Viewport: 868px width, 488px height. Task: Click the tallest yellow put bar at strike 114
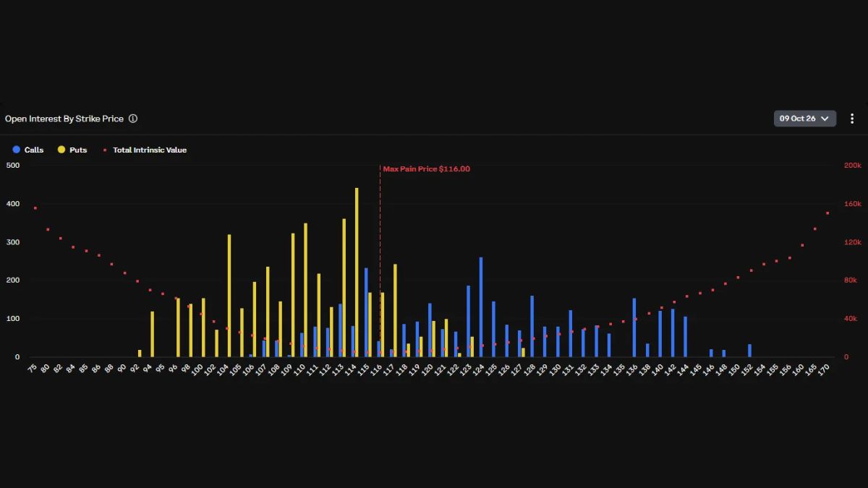pyautogui.click(x=357, y=273)
